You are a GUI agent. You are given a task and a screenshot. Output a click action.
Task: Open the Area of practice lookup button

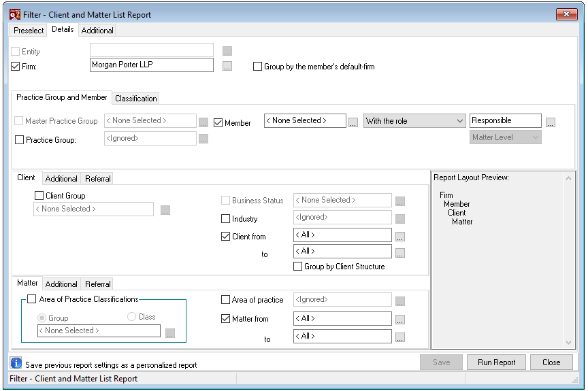pyautogui.click(x=399, y=301)
